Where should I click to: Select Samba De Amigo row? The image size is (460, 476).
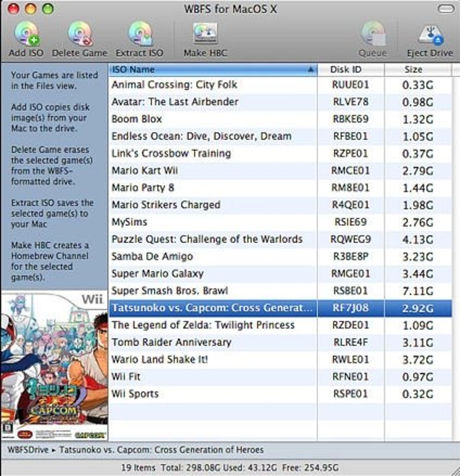[x=280, y=256]
